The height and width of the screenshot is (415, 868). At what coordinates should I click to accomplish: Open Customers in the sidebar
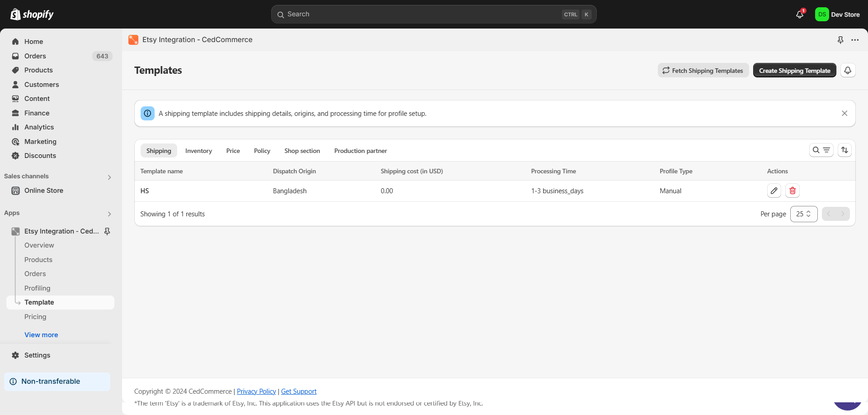(42, 85)
